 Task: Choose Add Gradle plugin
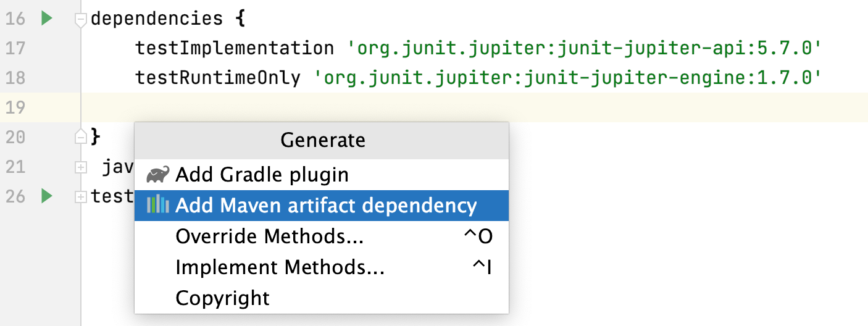322,175
